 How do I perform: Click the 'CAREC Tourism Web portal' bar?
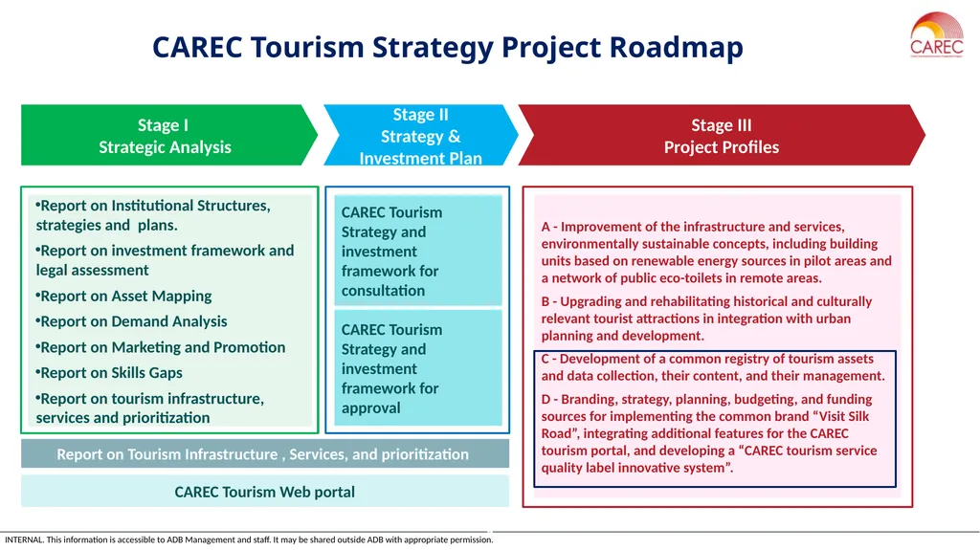[x=265, y=492]
